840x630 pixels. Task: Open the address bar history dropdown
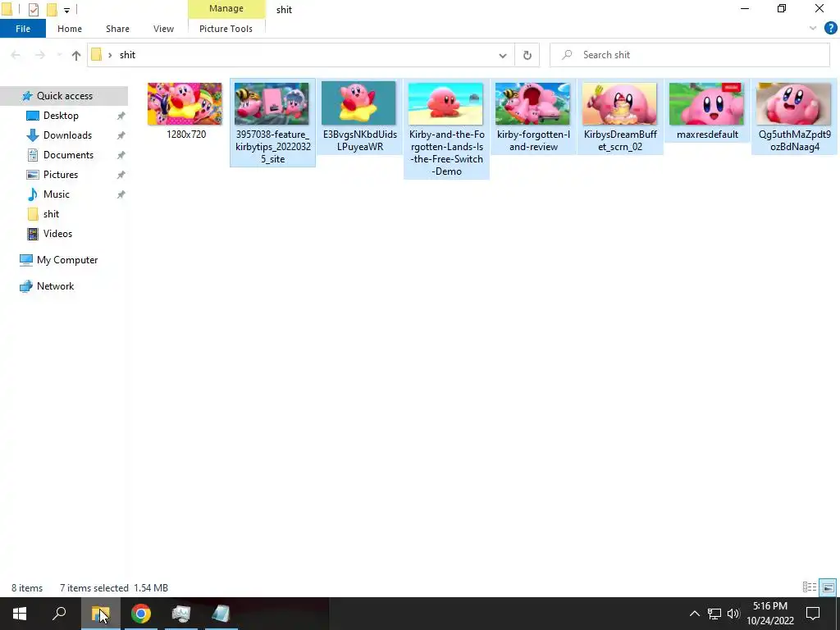503,55
